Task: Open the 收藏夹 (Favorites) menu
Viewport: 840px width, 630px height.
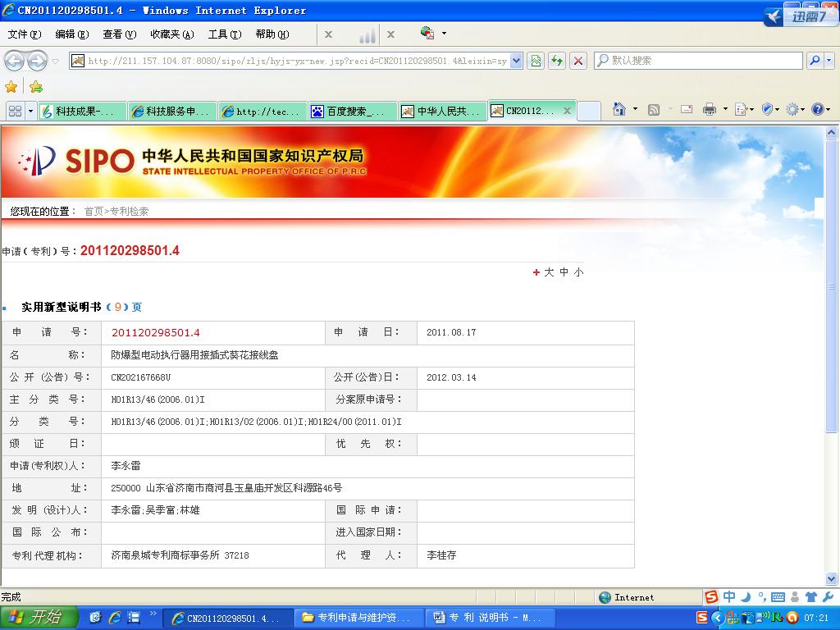Action: [x=171, y=34]
